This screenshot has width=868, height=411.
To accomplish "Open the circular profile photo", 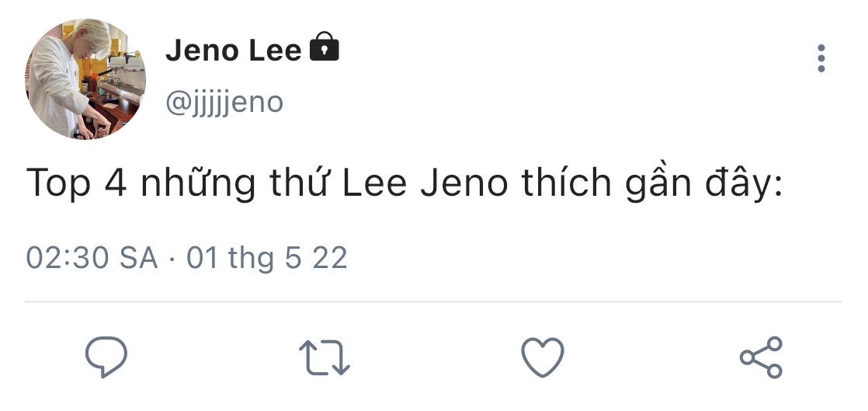I will [85, 79].
